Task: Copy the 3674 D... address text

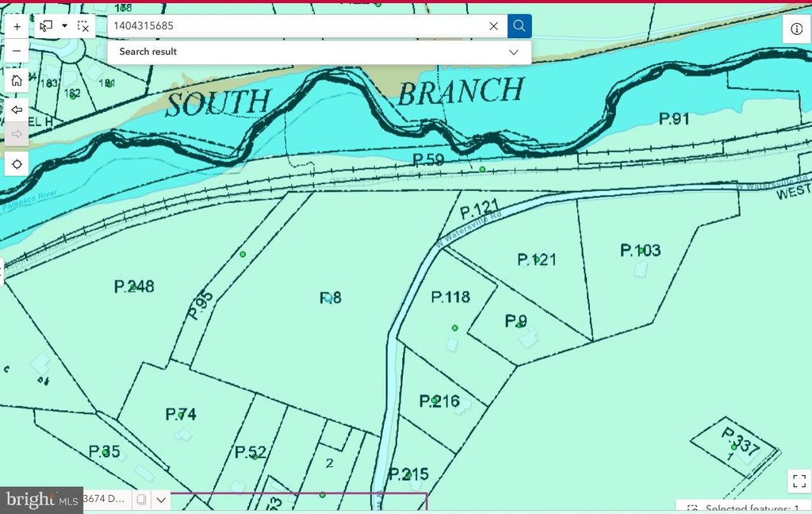Action: [141, 500]
